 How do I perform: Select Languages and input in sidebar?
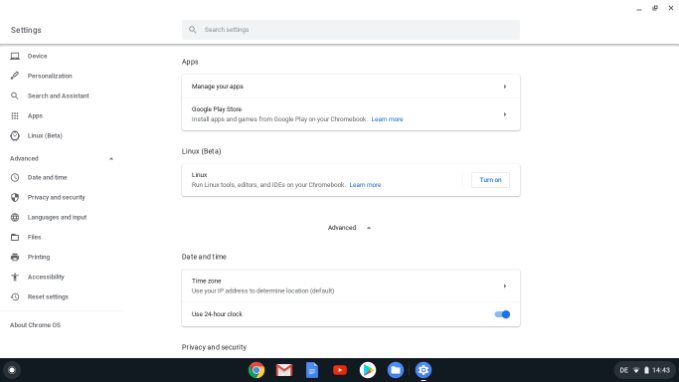click(x=57, y=217)
